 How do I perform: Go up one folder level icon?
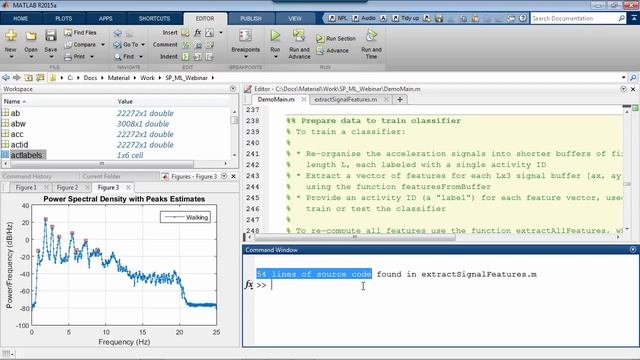29,78
